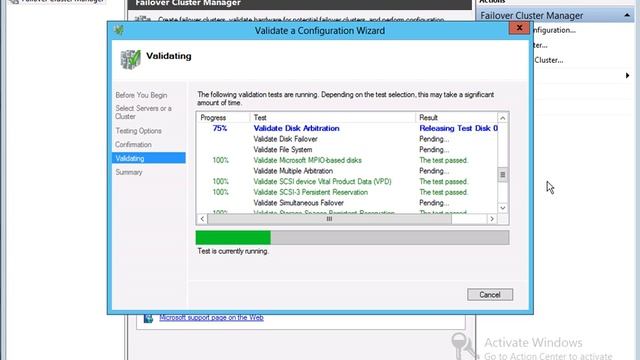Image resolution: width=640 pixels, height=360 pixels.
Task: Select the Validate Disk Arbitration row
Action: pyautogui.click(x=347, y=128)
